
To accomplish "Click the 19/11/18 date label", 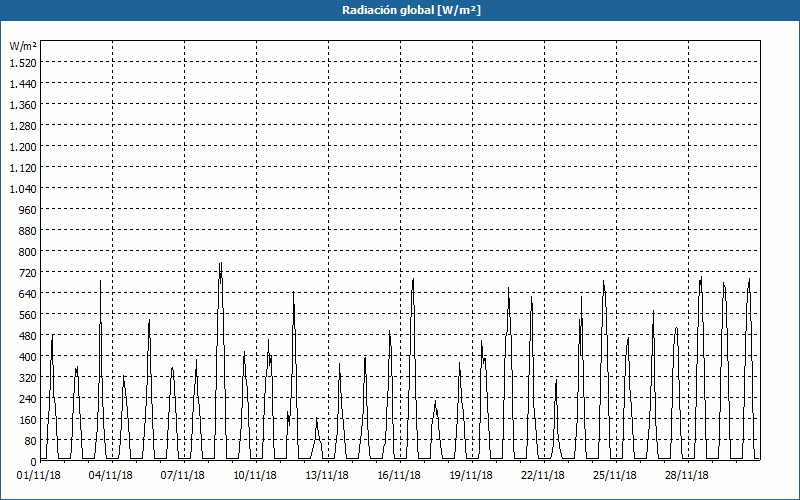I will (471, 476).
